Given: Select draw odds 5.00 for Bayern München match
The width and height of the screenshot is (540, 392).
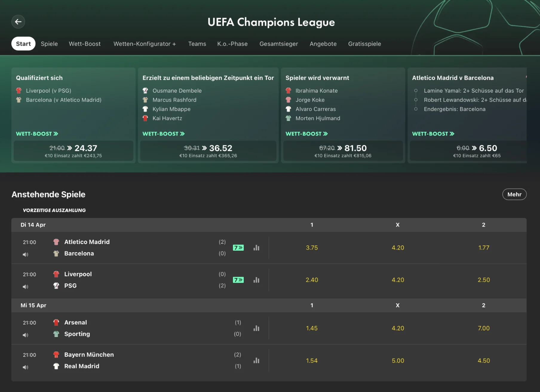Looking at the screenshot, I should 398,361.
